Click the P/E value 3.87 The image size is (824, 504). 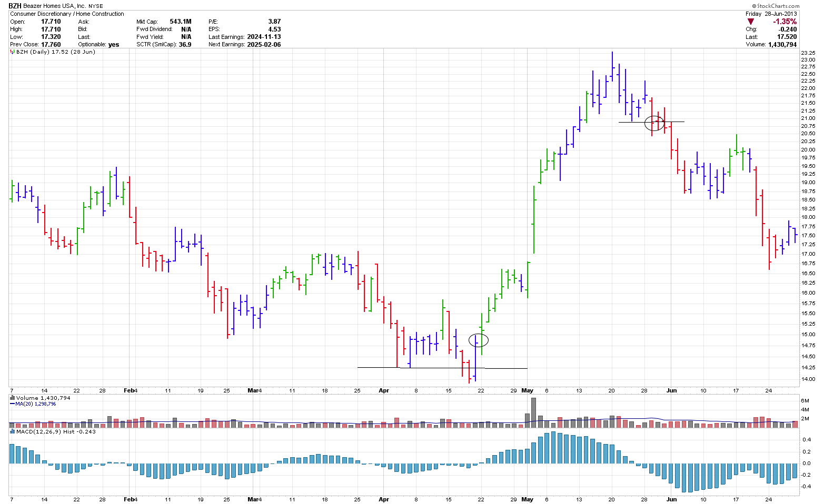click(274, 22)
